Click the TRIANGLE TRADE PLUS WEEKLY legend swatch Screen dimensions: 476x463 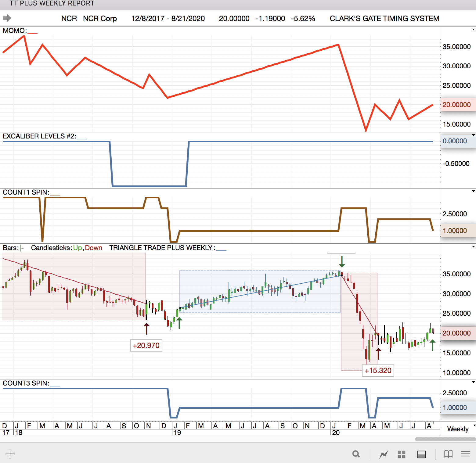(221, 250)
